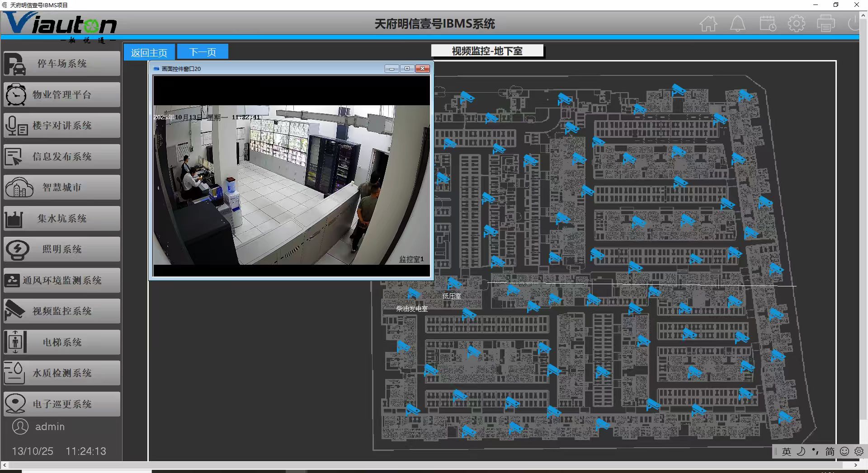Open the IME emoji smiley panel
Image resolution: width=868 pixels, height=473 pixels.
pyautogui.click(x=844, y=452)
